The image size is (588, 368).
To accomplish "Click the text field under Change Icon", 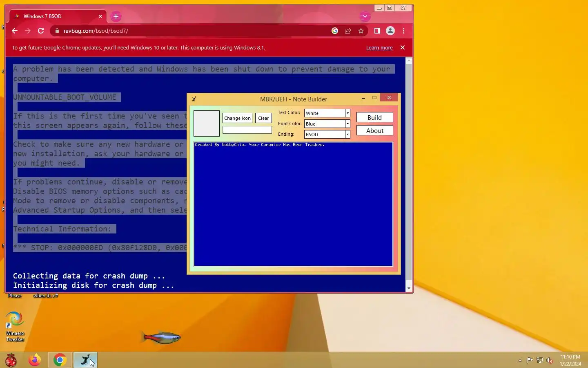I will (x=247, y=130).
